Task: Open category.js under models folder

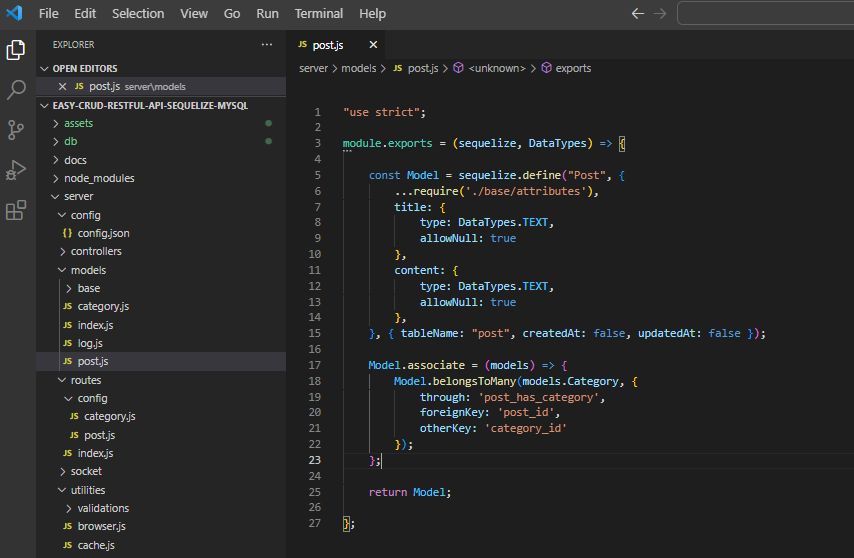Action: 103,306
